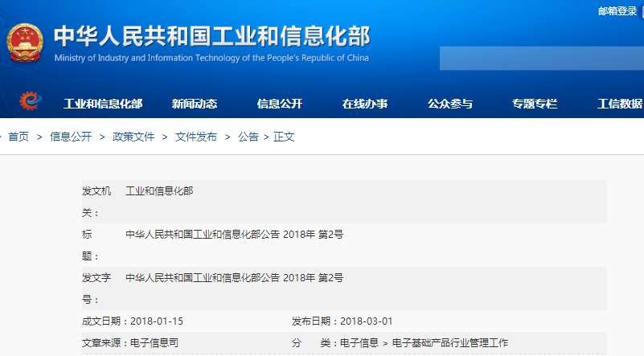Click the 电子基础产品行业管理工作 category link
Viewport: 644px width, 356px height.
[x=450, y=343]
